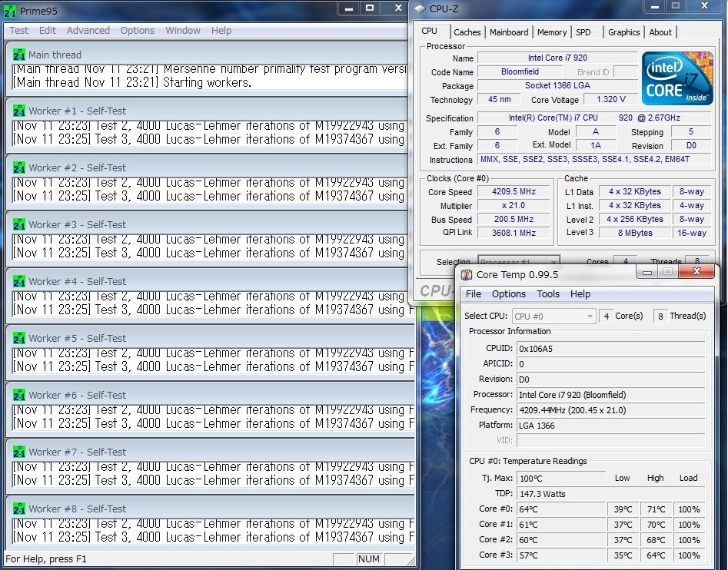Switch to the Mainboard tab in CPU-Z
Screen dimensions: 728x570
(x=509, y=32)
